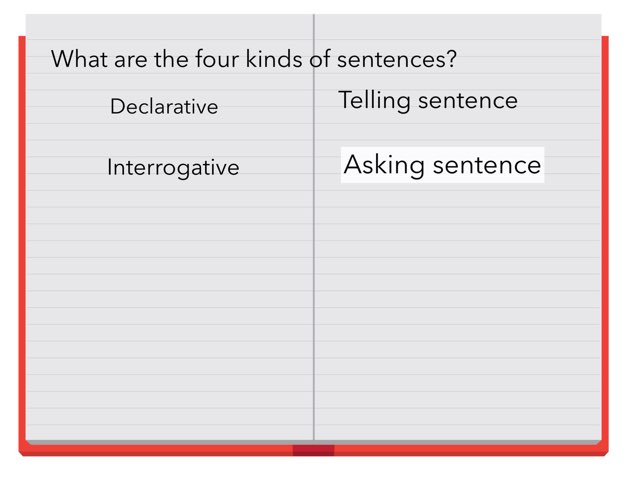Click the highlighted "Asking sentence" box
640x480 pixels.
[442, 165]
